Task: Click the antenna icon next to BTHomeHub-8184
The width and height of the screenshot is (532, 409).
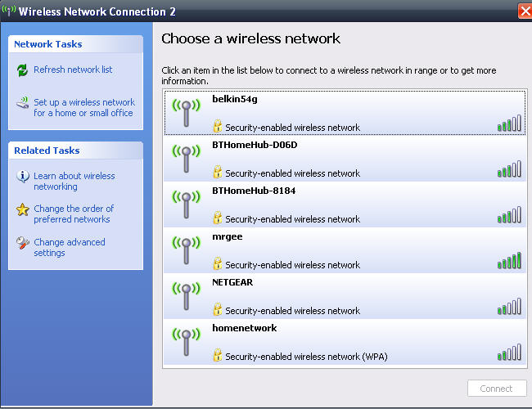Action: [187, 204]
